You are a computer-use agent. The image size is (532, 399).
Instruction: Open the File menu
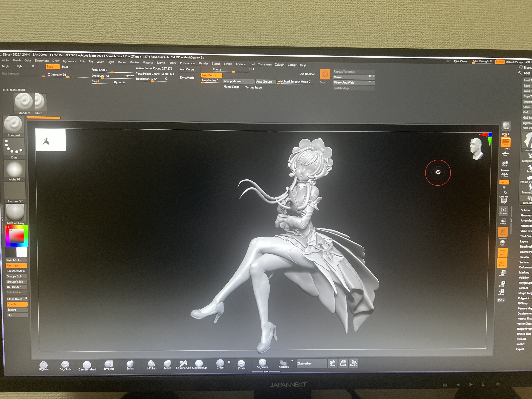point(91,62)
